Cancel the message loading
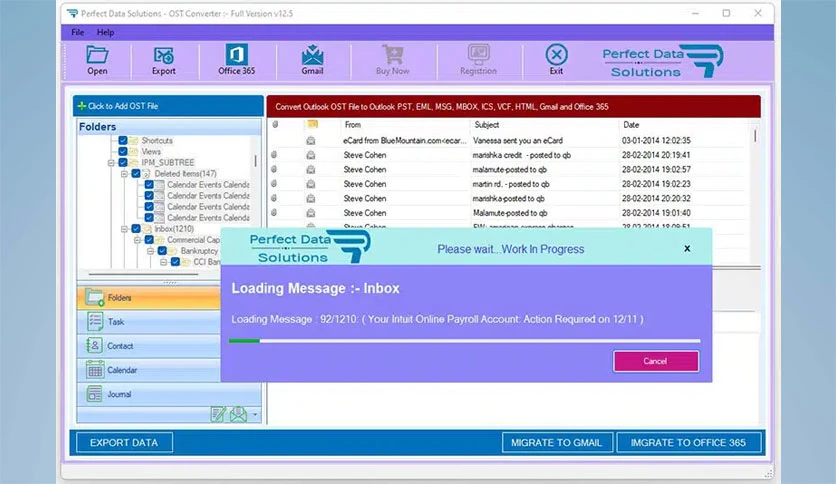The height and width of the screenshot is (484, 836). pyautogui.click(x=656, y=361)
